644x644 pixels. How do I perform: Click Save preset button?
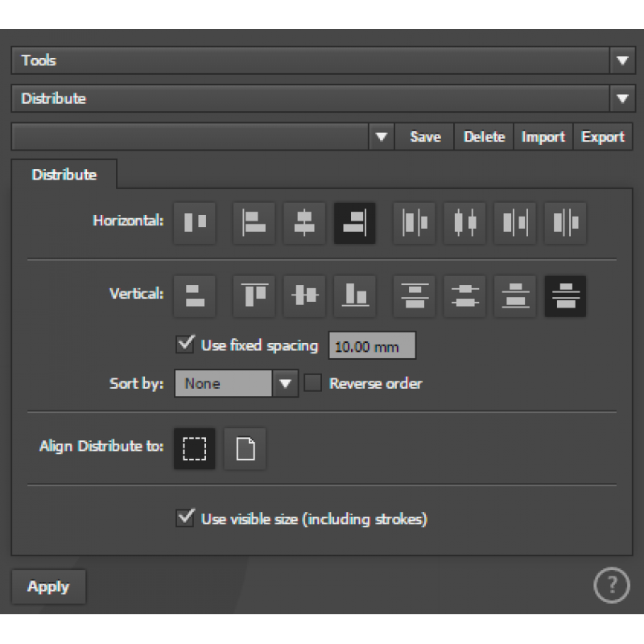point(425,136)
